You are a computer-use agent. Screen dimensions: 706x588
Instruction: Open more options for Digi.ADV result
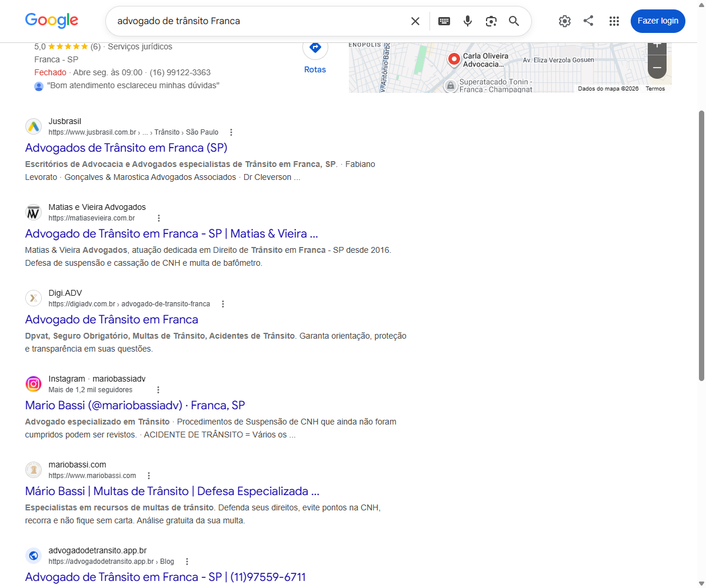click(223, 304)
